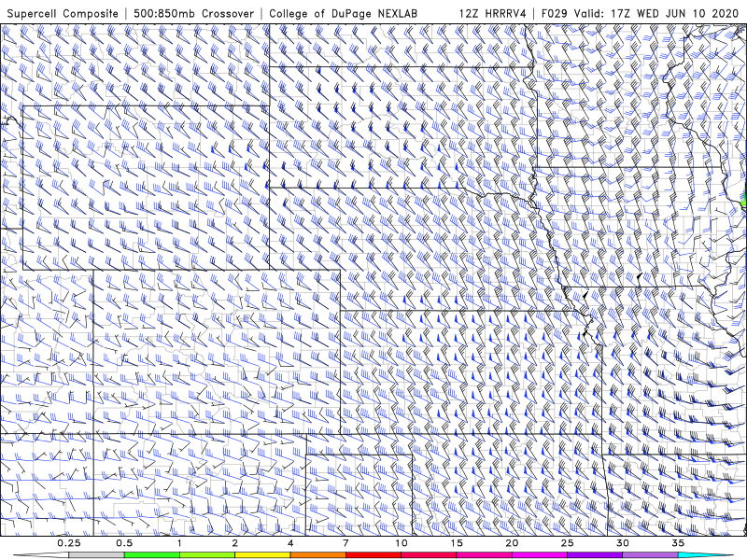
Task: Click the yellow 2–4 color bar segment
Action: coord(262,555)
